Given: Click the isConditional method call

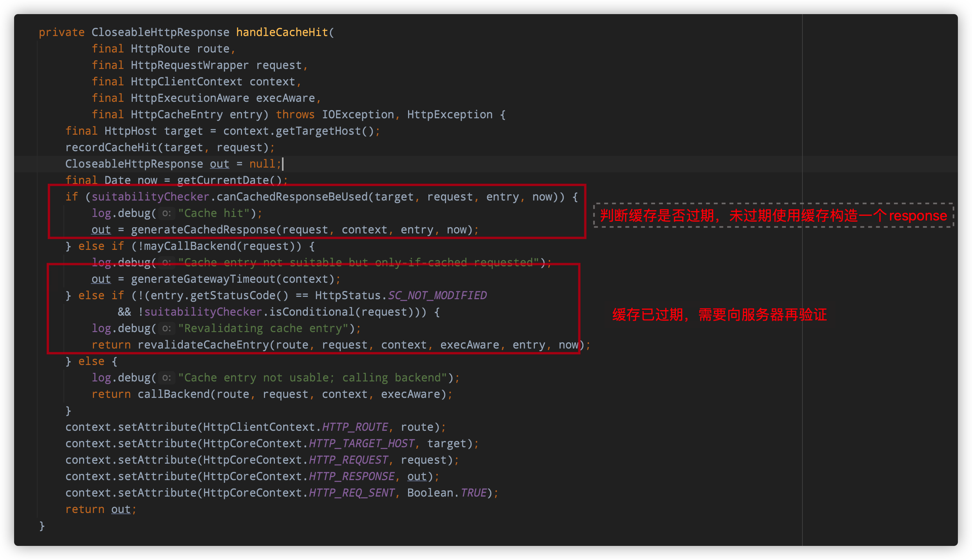Looking at the screenshot, I should 311,312.
